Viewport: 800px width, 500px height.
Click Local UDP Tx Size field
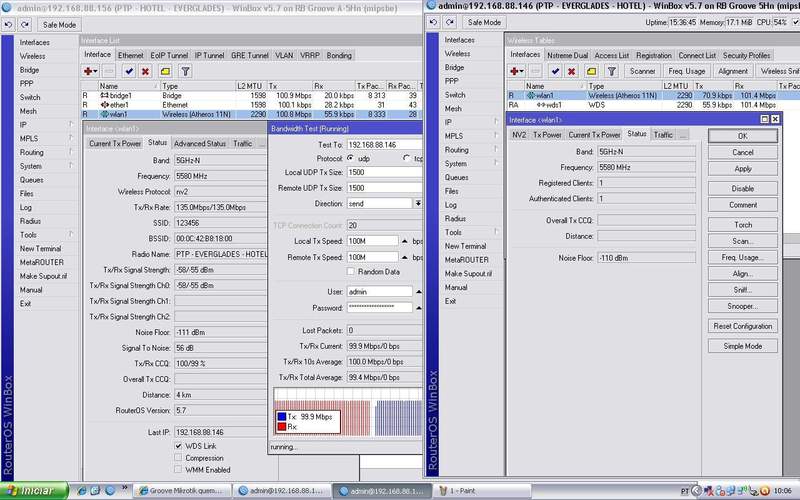[384, 172]
